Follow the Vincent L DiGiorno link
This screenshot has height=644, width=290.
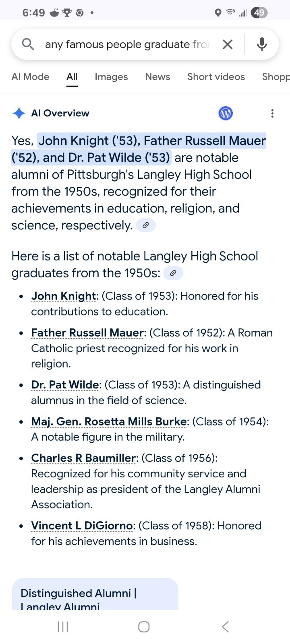82,526
